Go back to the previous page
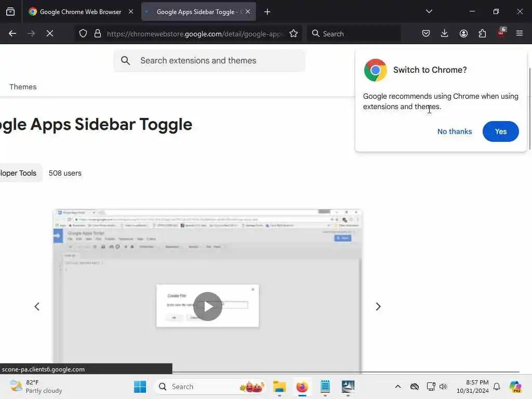Screen dimensions: 532x399 click(x=12, y=33)
